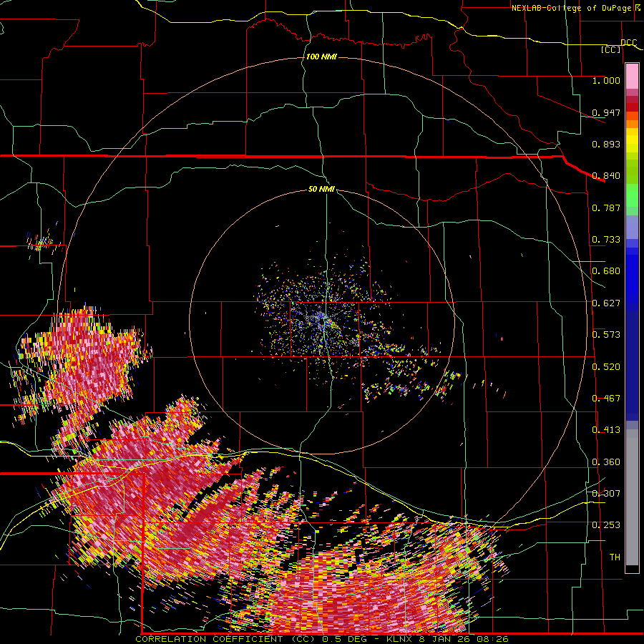Select the 0.360 legend value

pyautogui.click(x=606, y=462)
